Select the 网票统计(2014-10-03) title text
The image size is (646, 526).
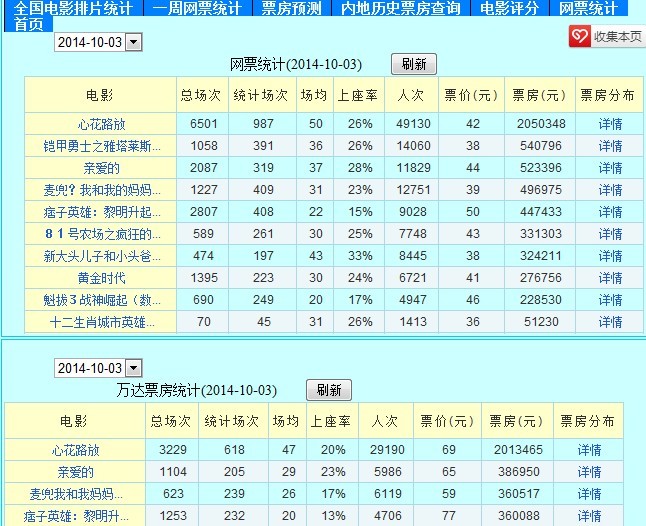click(x=296, y=65)
